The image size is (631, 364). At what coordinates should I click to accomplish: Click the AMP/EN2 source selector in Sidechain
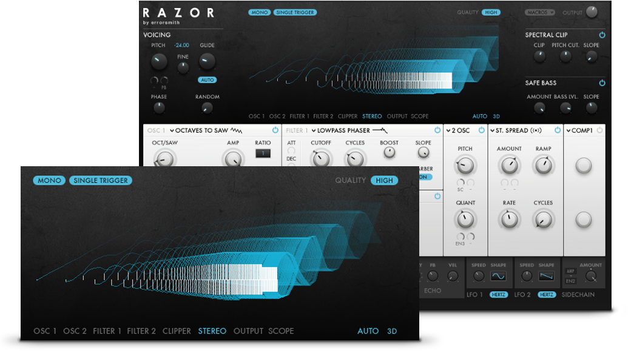point(571,276)
